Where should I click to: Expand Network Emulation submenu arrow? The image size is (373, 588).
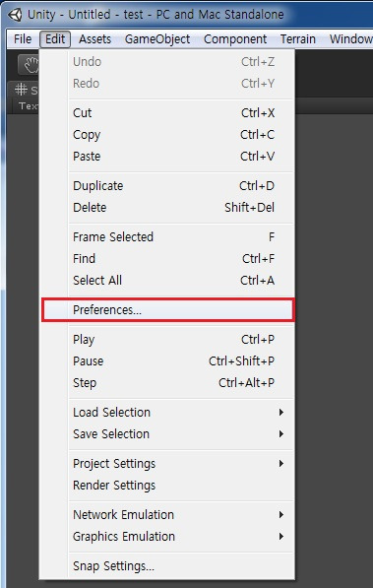tap(281, 515)
